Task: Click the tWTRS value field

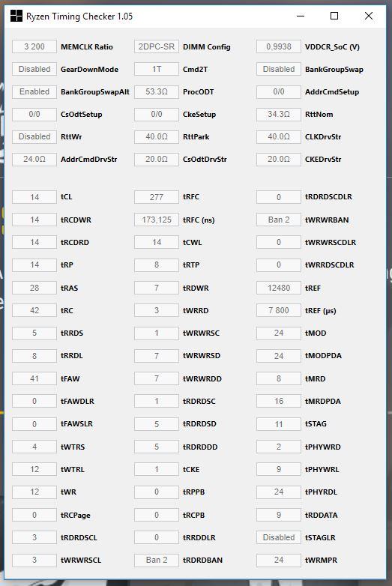Action: [34, 447]
